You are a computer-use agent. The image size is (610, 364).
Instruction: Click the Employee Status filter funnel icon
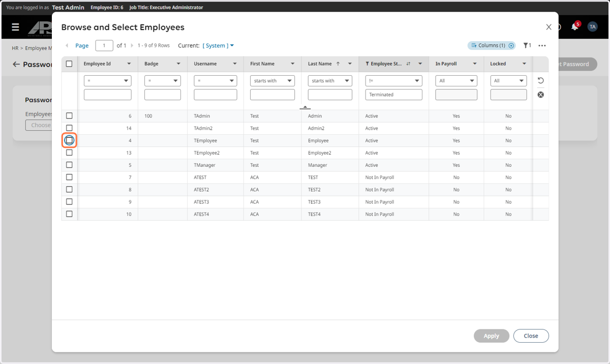pos(367,64)
